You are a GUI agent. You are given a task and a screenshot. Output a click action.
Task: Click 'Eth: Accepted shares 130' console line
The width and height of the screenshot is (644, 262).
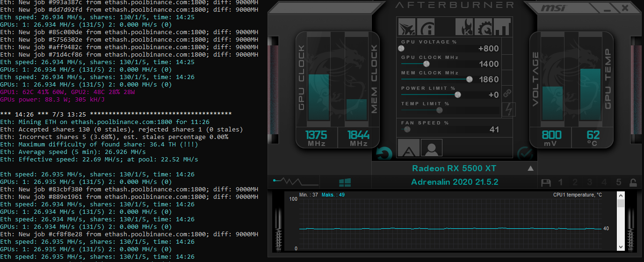(122, 129)
